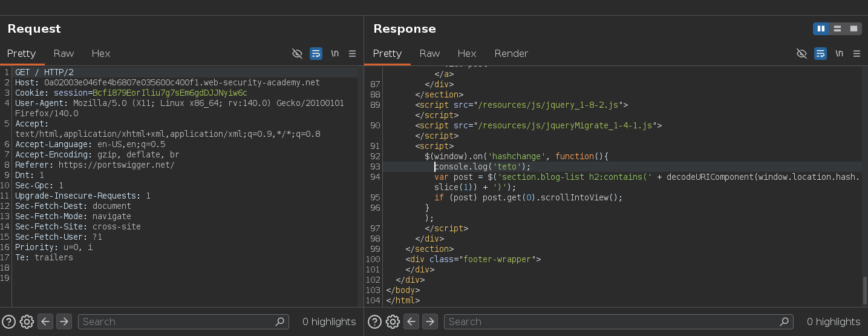The height and width of the screenshot is (336, 868).
Task: Click Sec-Fetch-Dest: document line
Action: tap(73, 206)
